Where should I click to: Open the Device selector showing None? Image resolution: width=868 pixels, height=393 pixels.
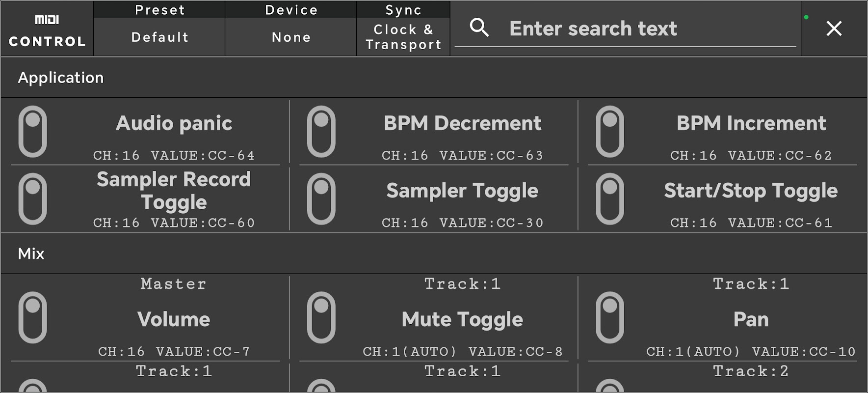(291, 37)
